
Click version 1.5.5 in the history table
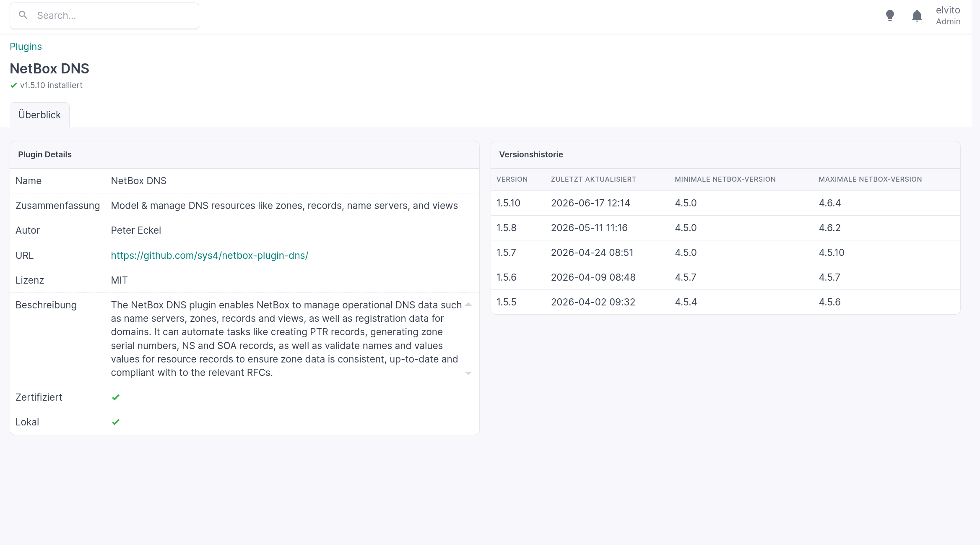507,302
